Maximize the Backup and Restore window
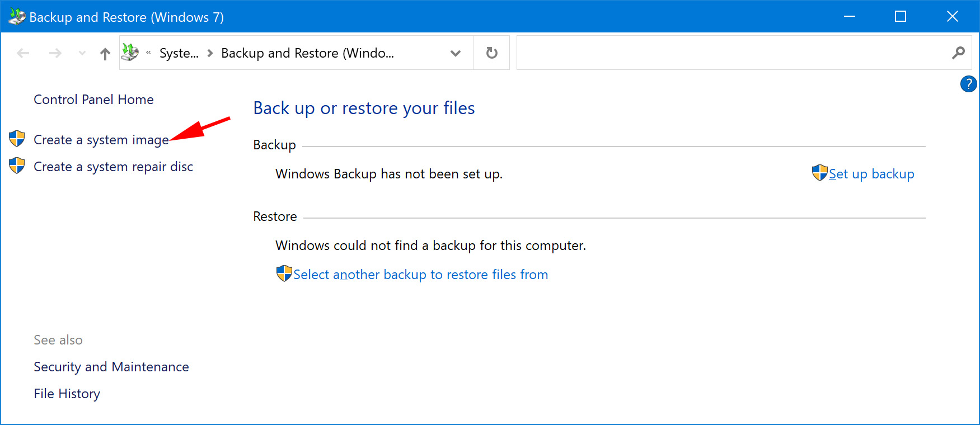980x425 pixels. (901, 16)
